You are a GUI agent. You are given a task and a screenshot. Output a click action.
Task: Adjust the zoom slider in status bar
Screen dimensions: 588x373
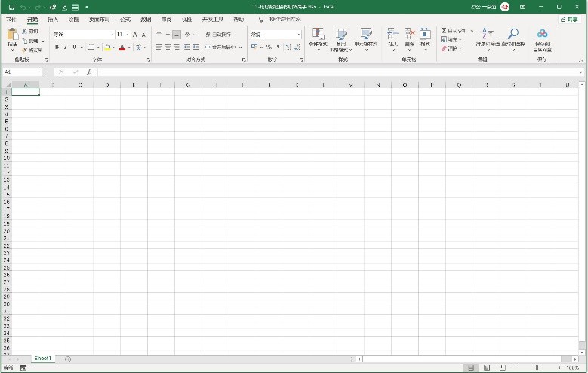[x=537, y=368]
